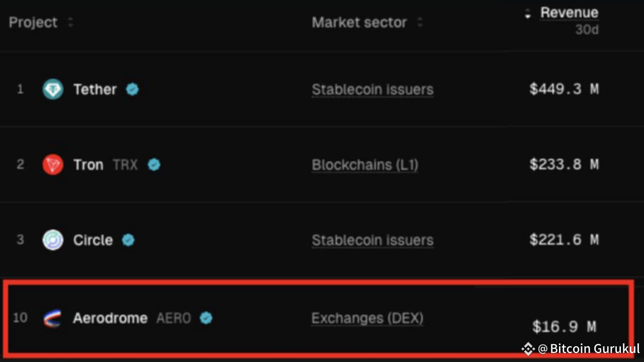Select the Project column header
644x362 pixels.
coord(33,22)
